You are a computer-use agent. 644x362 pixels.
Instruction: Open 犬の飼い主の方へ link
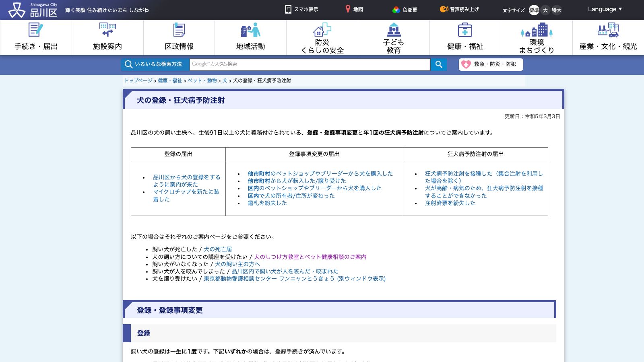tap(237, 264)
